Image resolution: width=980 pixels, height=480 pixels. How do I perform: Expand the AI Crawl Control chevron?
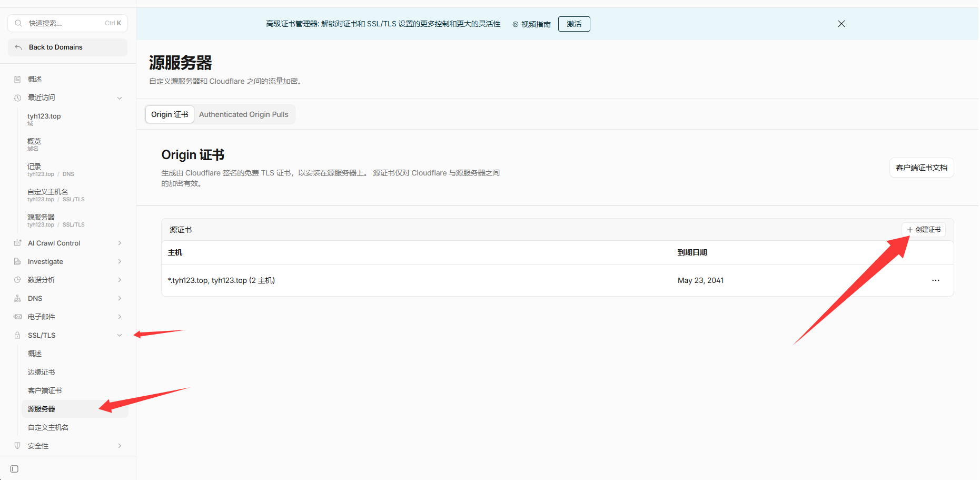(120, 243)
